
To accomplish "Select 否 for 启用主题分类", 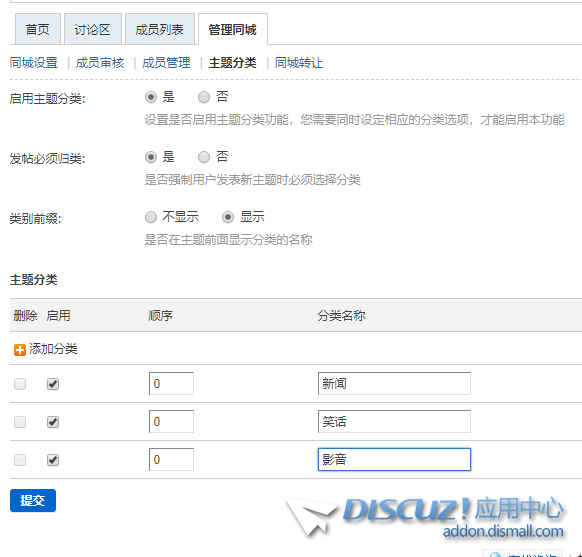I will [x=204, y=97].
